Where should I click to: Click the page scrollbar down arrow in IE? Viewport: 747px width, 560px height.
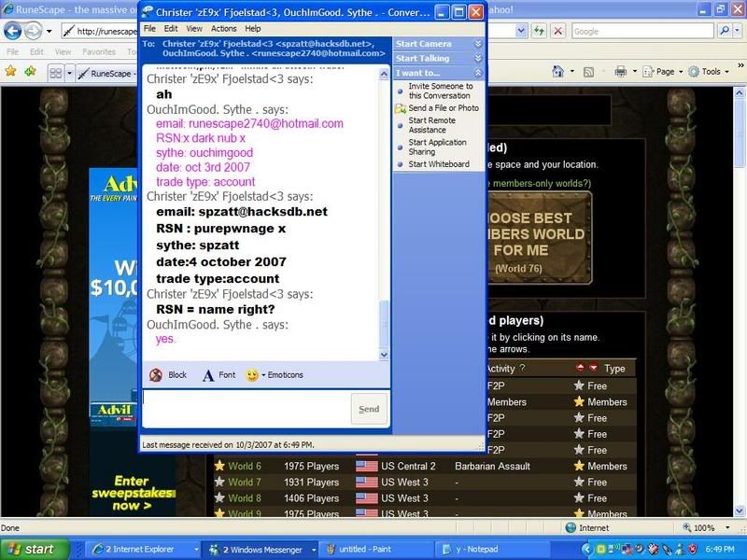(739, 511)
